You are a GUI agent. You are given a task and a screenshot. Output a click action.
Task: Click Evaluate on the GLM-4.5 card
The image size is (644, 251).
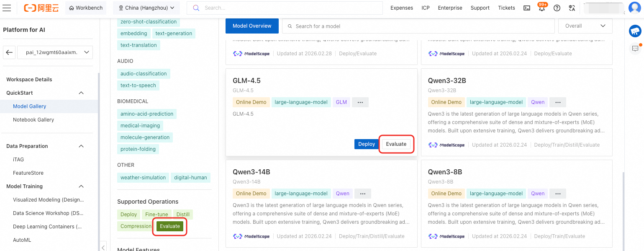[396, 144]
